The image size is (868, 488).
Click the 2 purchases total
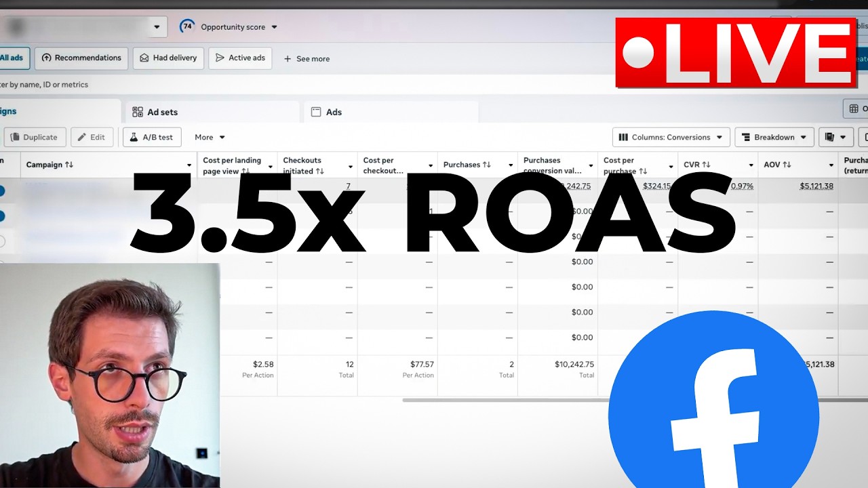(x=511, y=365)
